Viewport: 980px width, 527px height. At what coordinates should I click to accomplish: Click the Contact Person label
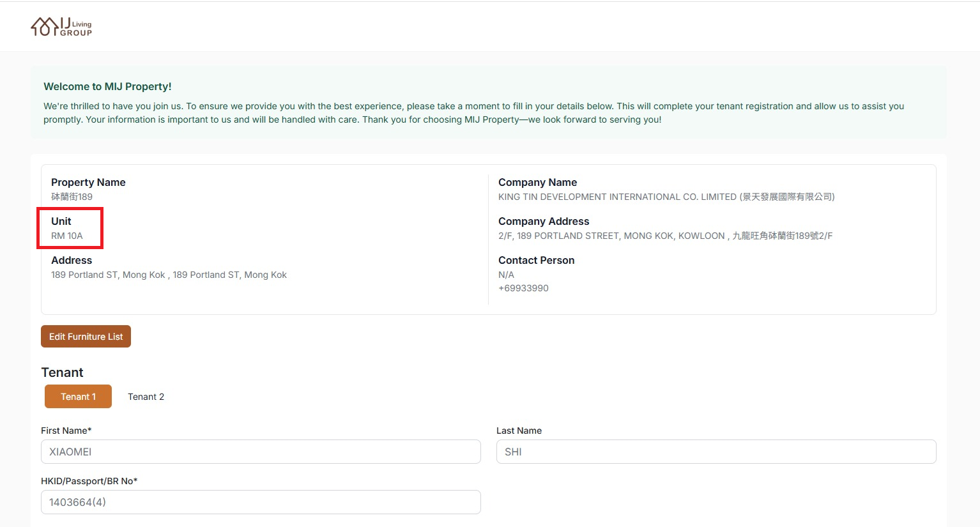tap(536, 260)
